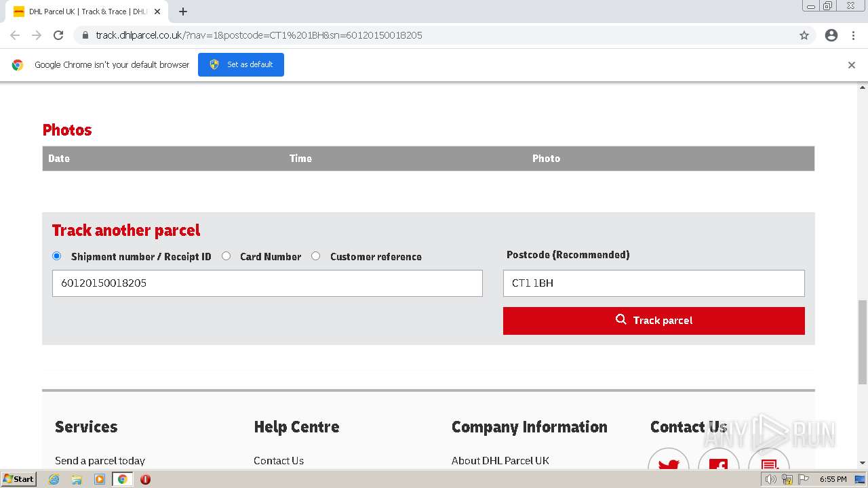This screenshot has width=868, height=488.
Task: Close the DHL Parcel UK tab
Action: pyautogui.click(x=157, y=12)
